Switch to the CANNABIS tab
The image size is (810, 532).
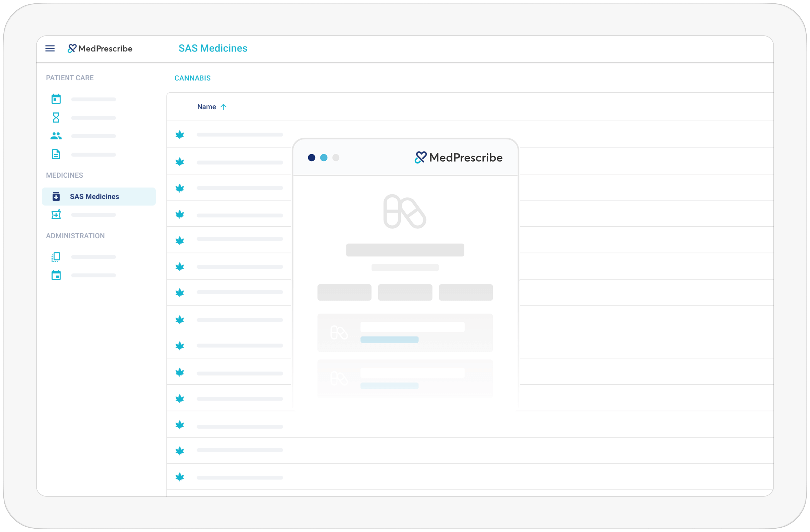[192, 78]
